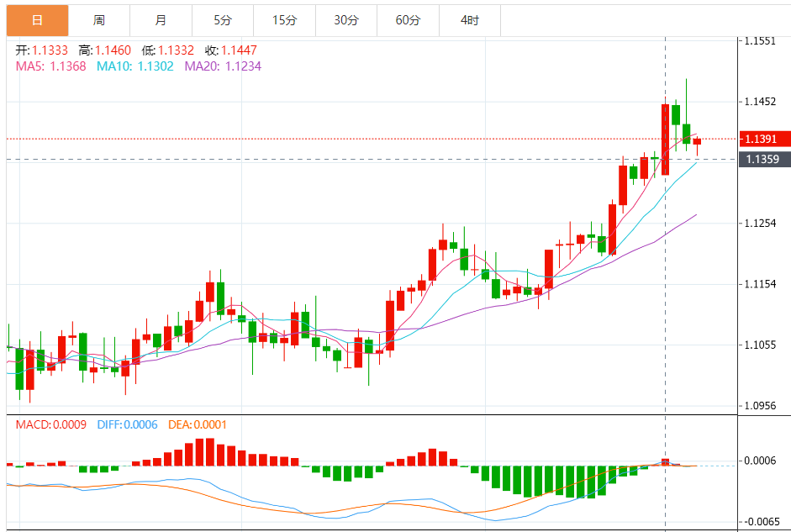Click the MA20: 1.1234 indicator label

tap(223, 66)
